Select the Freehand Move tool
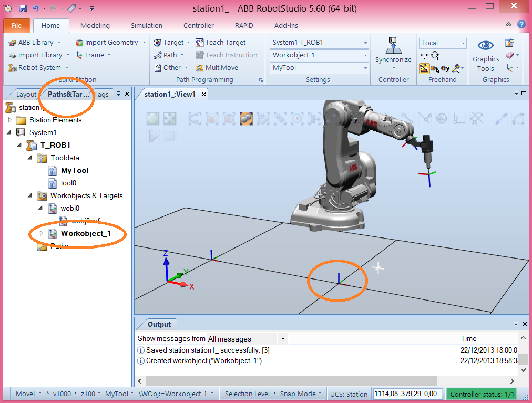 [x=425, y=55]
